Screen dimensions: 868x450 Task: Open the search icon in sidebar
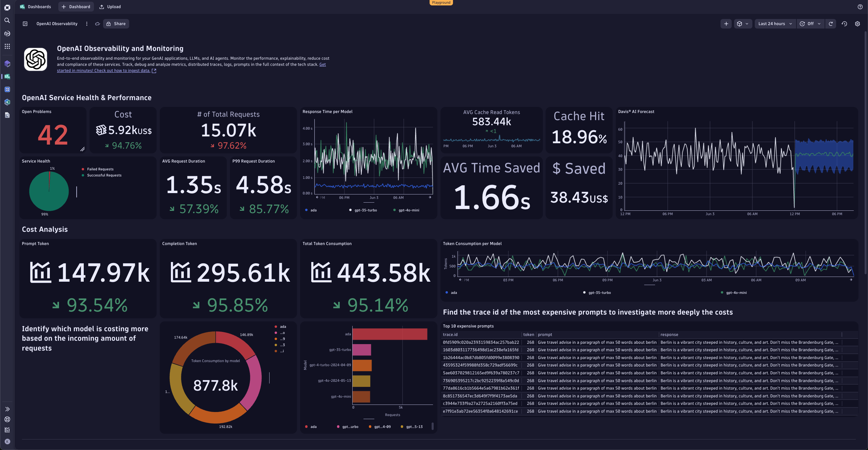pyautogui.click(x=7, y=21)
